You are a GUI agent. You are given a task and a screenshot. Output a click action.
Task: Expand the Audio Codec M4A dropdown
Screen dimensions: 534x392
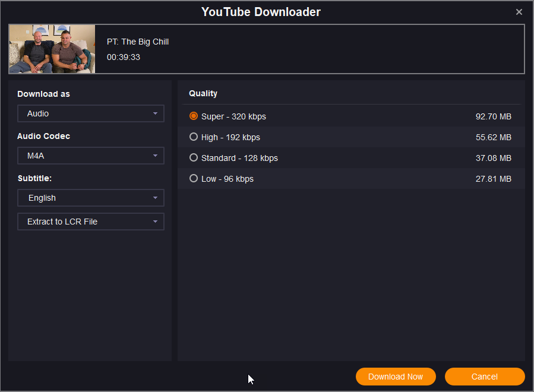[x=90, y=156]
